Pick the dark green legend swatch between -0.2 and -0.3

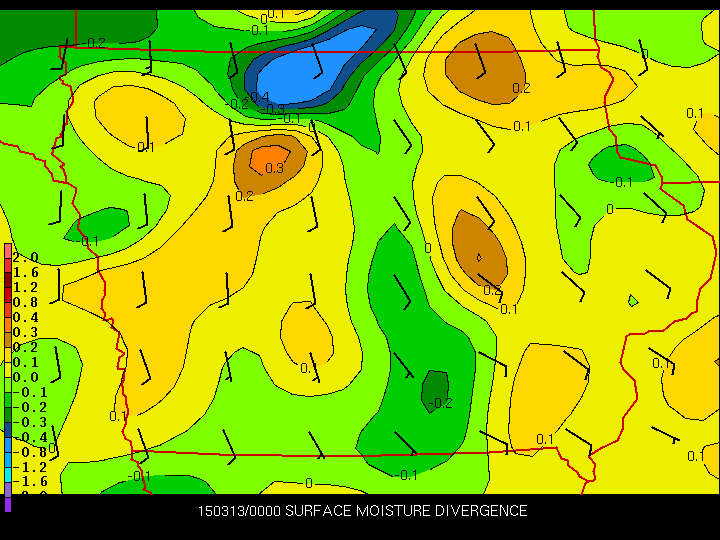(8, 415)
